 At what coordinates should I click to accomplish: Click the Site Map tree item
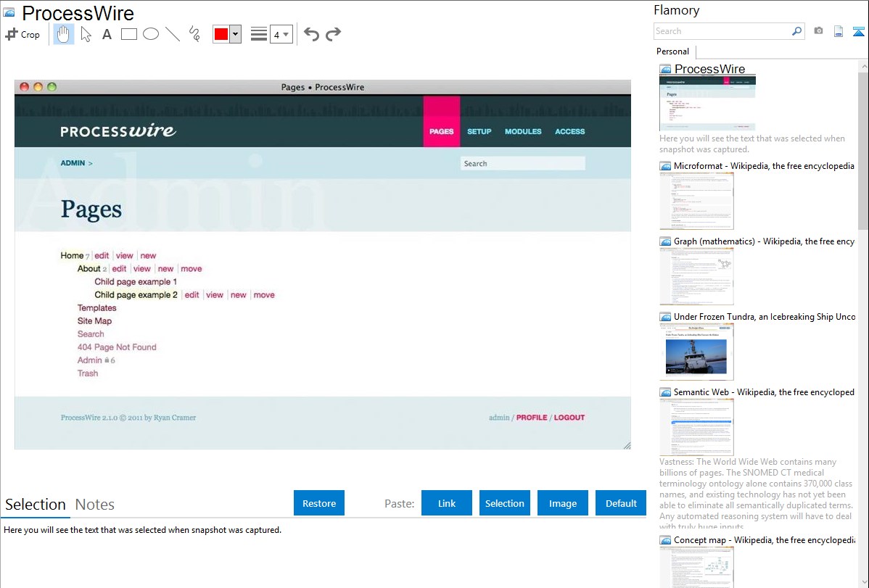pos(95,321)
